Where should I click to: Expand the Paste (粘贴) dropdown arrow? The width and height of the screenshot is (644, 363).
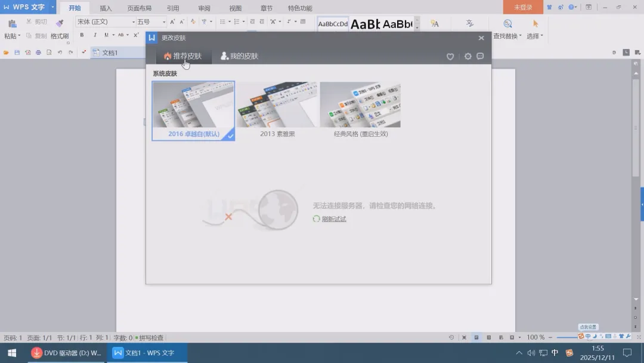(x=19, y=36)
